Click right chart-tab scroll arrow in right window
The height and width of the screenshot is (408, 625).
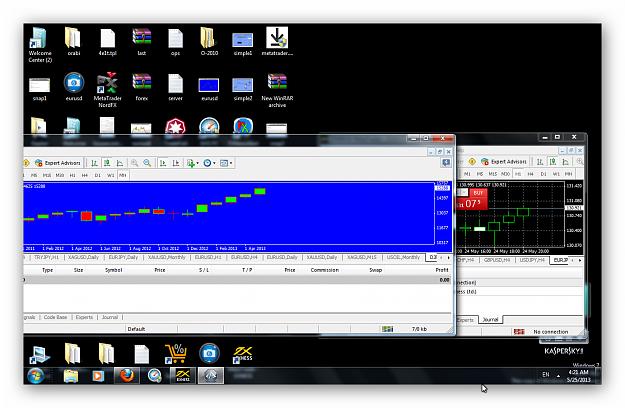point(580,260)
